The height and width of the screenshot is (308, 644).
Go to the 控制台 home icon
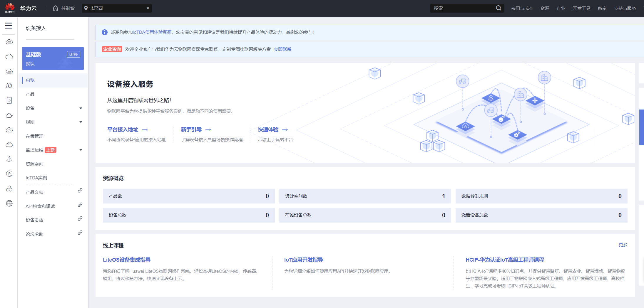56,8
